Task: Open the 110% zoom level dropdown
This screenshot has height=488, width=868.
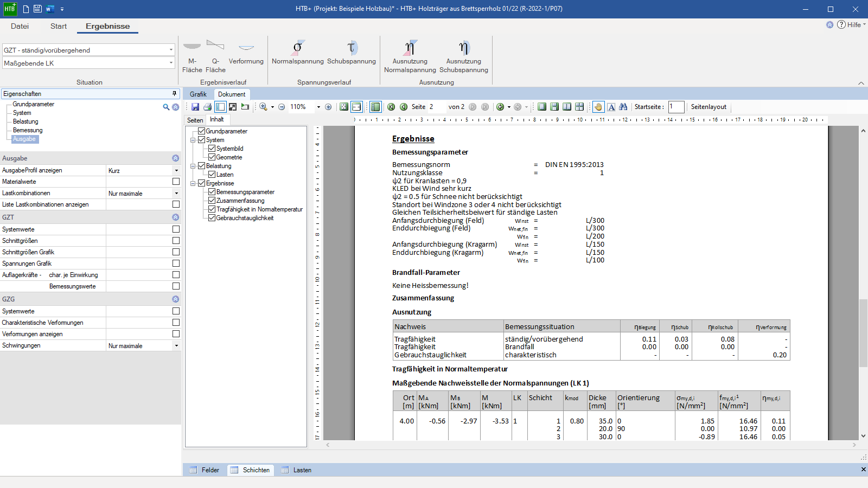Action: [x=318, y=107]
